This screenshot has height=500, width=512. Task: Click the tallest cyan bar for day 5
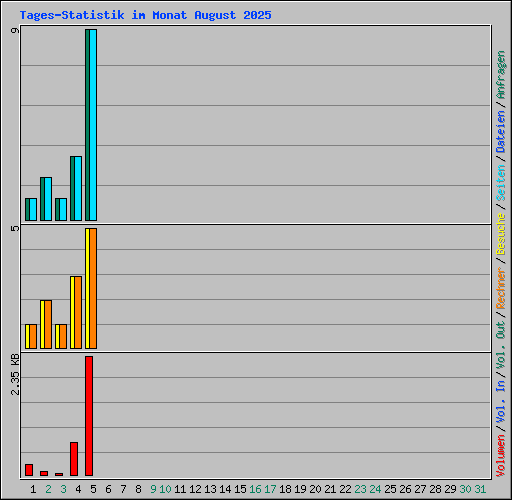click(93, 125)
